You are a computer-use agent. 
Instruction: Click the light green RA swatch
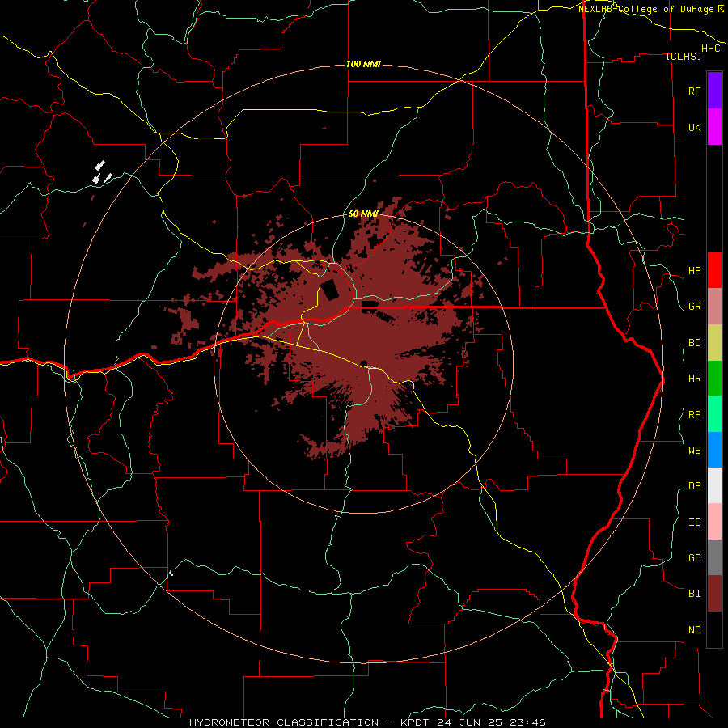(x=714, y=413)
